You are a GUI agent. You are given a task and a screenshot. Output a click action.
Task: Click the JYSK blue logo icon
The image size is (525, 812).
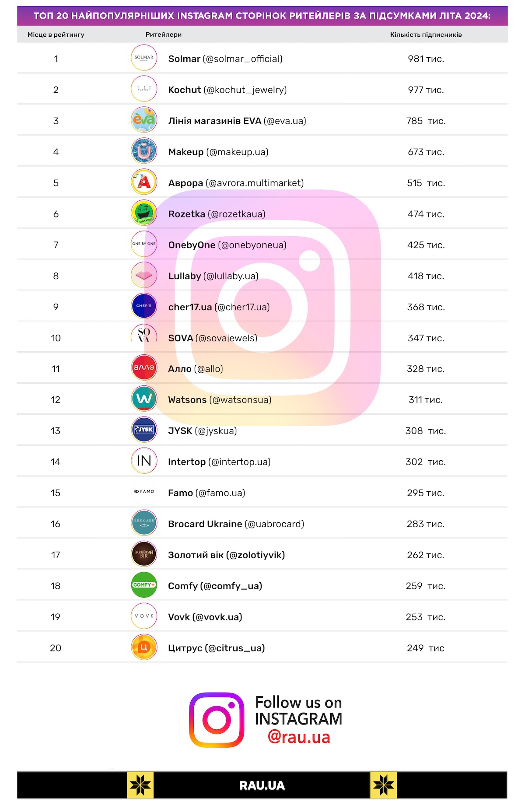coord(144,430)
